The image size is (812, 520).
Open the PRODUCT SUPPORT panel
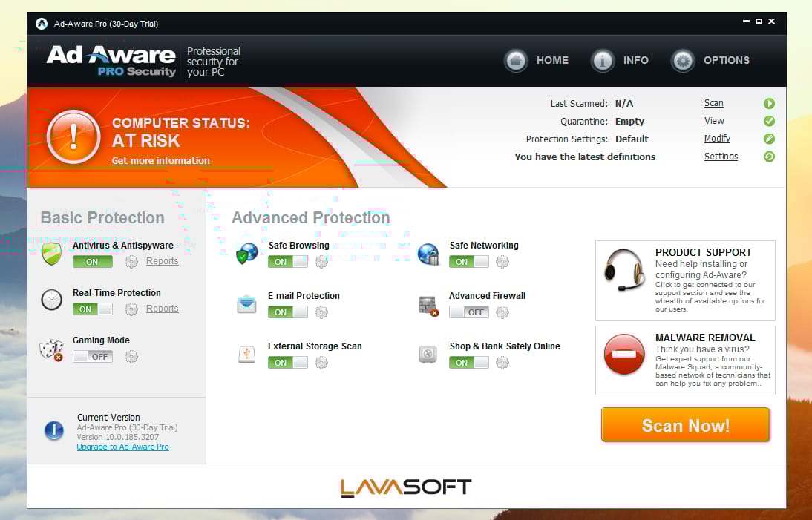[x=685, y=280]
